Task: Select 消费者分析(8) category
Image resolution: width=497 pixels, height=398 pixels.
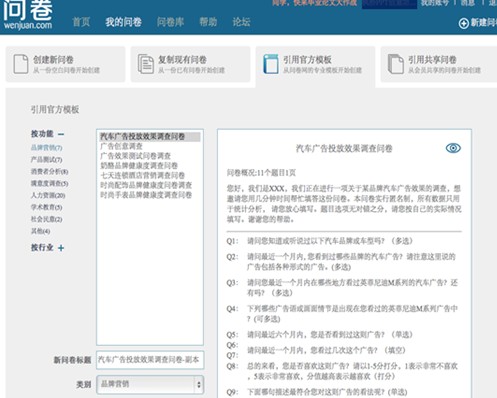Action: pyautogui.click(x=49, y=172)
